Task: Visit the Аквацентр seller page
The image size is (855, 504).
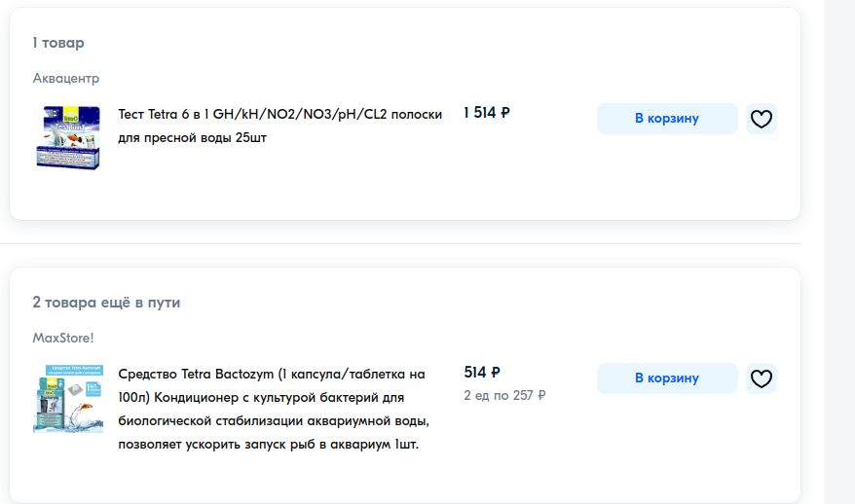Action: 65,78
